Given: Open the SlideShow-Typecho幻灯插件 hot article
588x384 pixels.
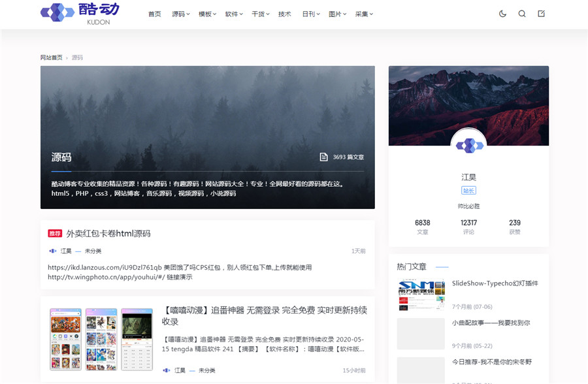Looking at the screenshot, I should [495, 283].
